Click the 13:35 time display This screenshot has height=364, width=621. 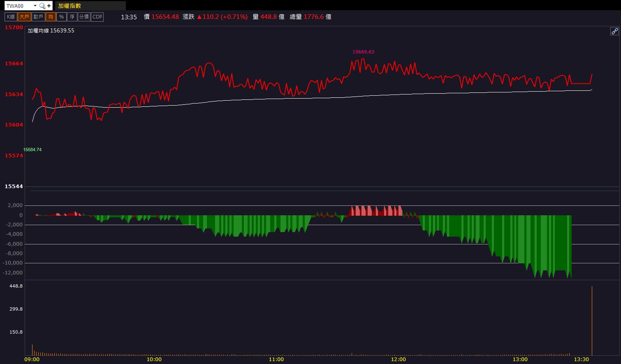pyautogui.click(x=129, y=17)
